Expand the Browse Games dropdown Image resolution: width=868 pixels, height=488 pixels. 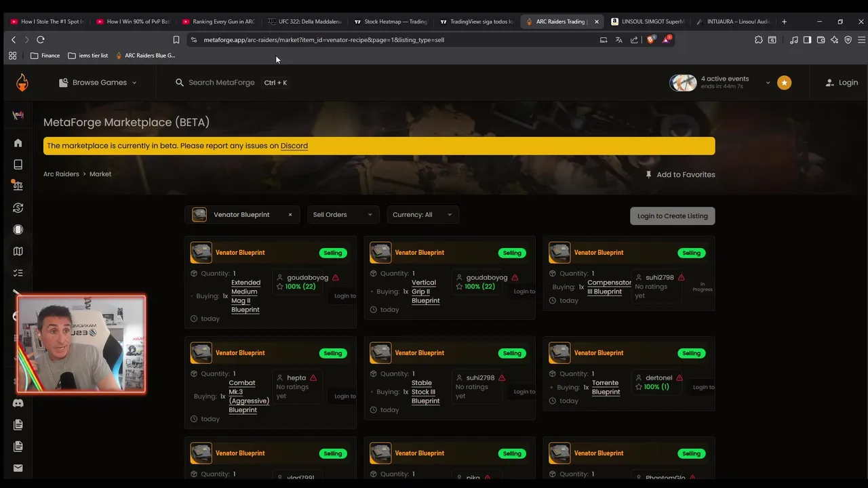point(98,83)
